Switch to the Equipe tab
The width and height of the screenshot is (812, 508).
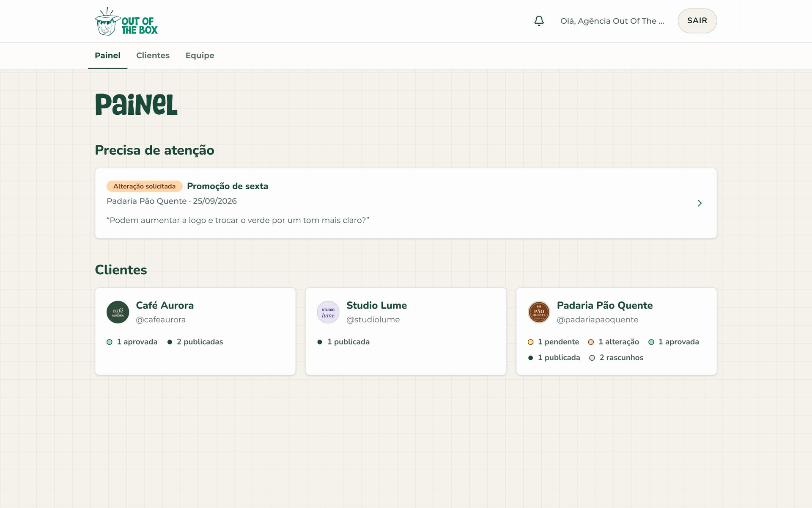point(200,55)
